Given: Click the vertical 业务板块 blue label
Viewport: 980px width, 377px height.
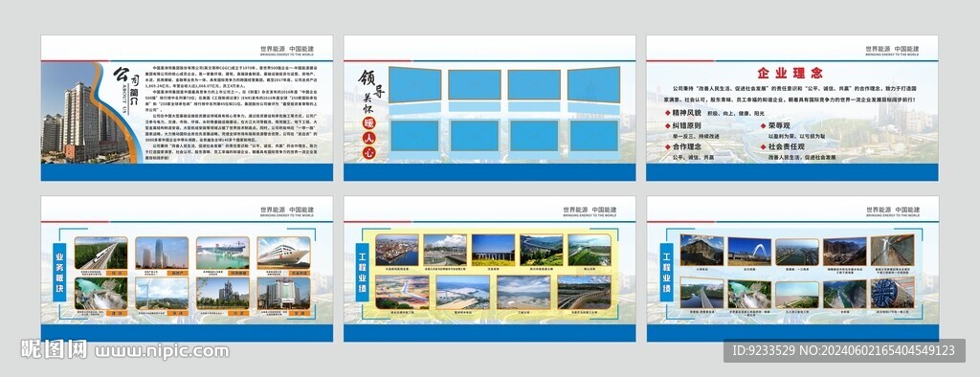Looking at the screenshot, I should tap(59, 273).
